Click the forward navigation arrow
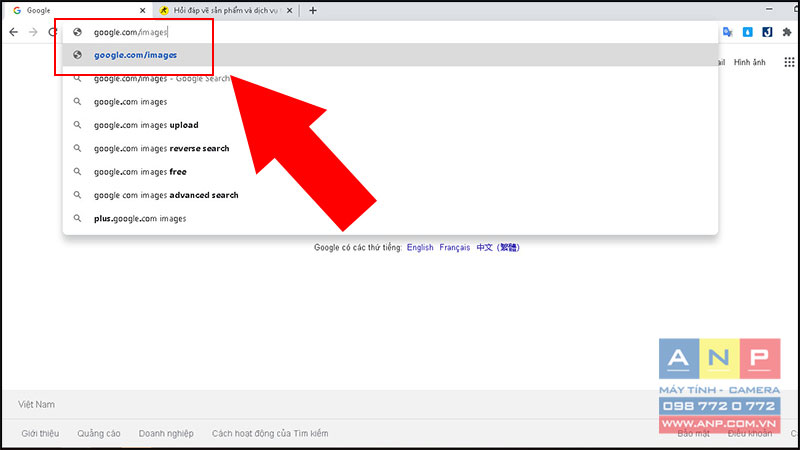 point(33,32)
